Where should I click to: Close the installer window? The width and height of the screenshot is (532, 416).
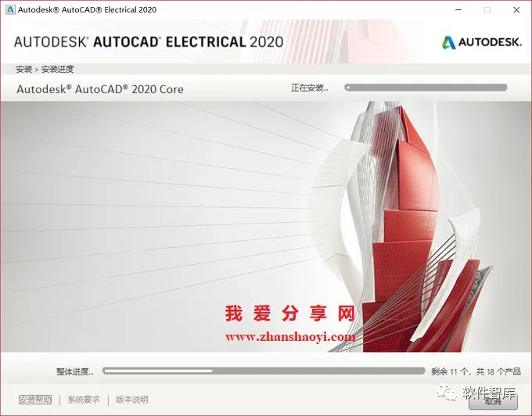[516, 10]
